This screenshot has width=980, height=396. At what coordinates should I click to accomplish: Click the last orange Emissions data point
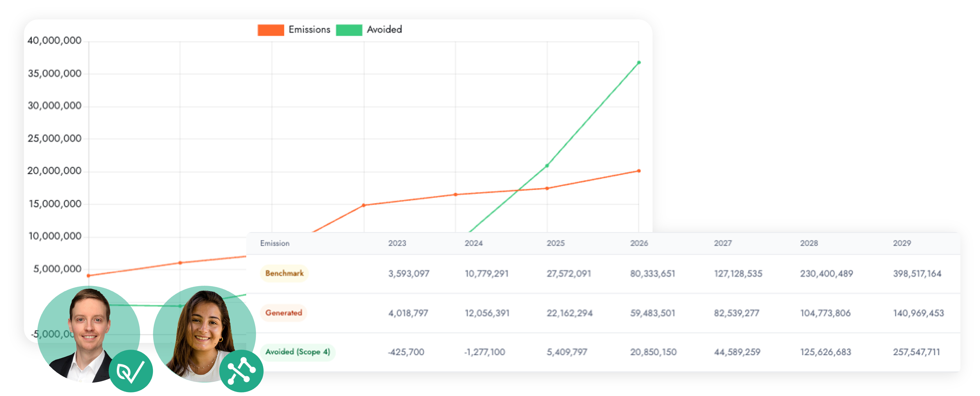coord(639,171)
